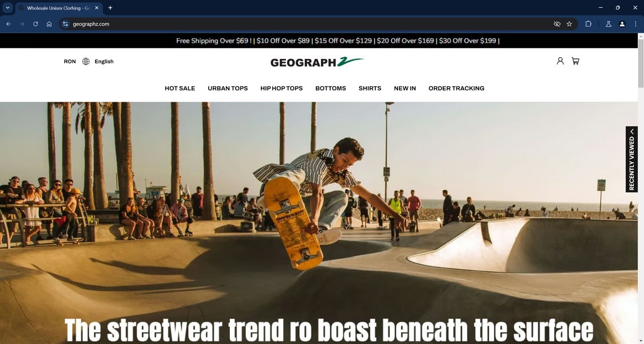Click the browser forward arrow

pyautogui.click(x=22, y=24)
